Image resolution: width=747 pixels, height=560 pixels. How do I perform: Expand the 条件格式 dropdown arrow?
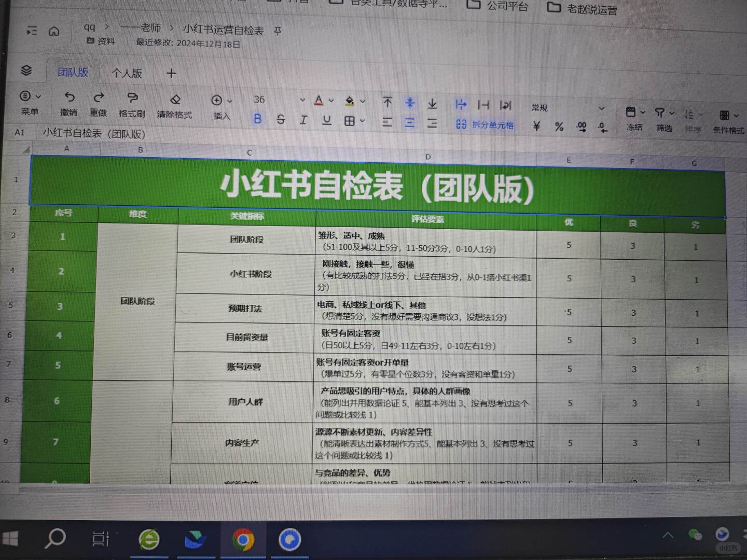[737, 116]
